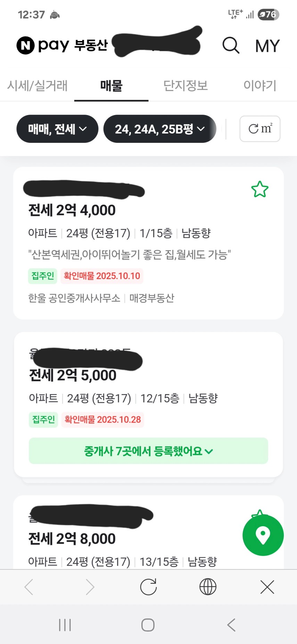
Task: Select the 매물 tab
Action: coord(111,85)
